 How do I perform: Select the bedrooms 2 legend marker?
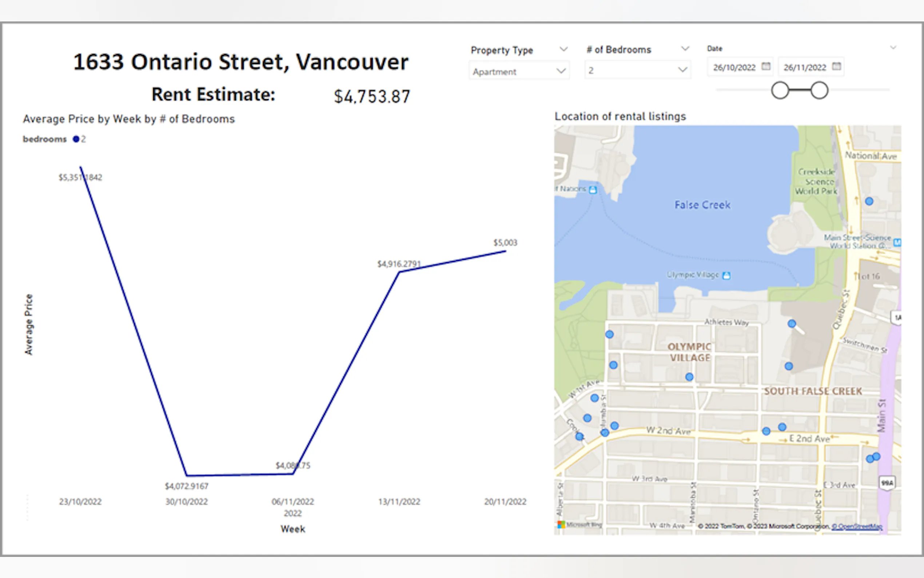[x=76, y=139]
